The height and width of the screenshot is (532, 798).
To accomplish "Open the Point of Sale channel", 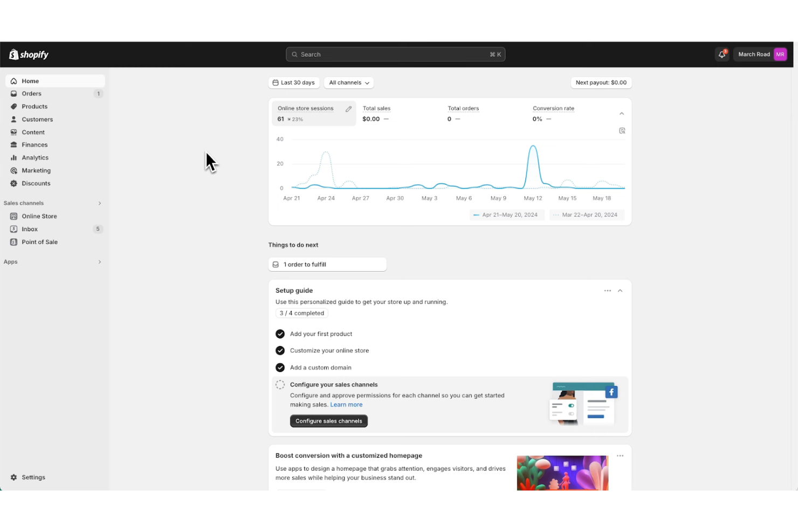I will pyautogui.click(x=39, y=242).
